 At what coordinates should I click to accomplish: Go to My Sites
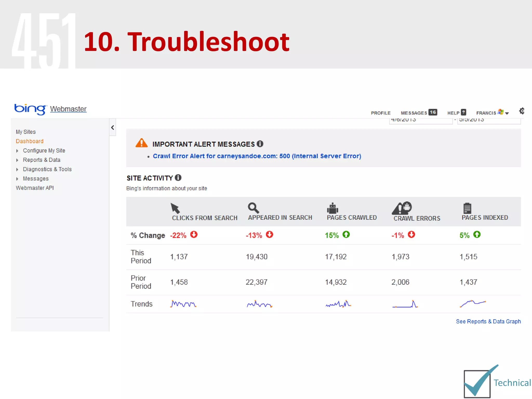(26, 132)
